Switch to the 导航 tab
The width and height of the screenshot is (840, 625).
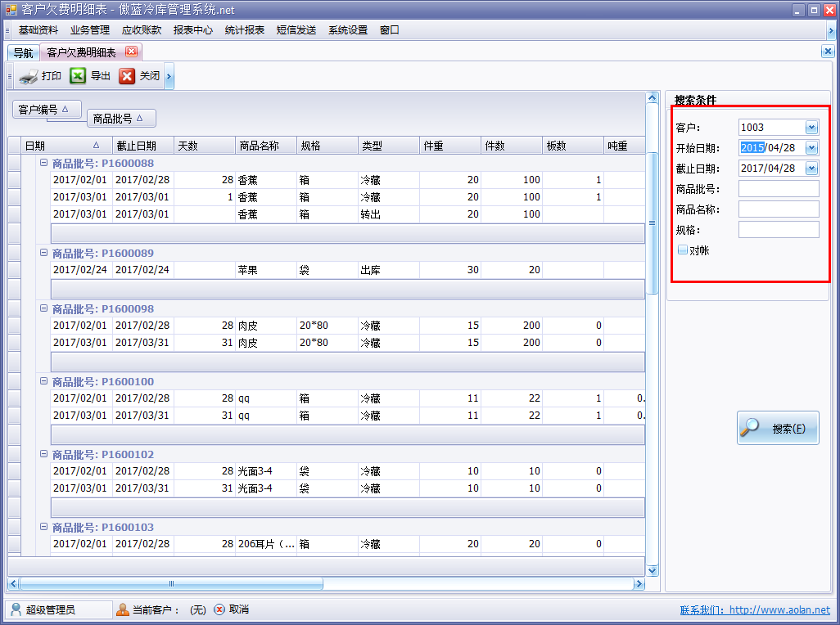click(x=24, y=52)
